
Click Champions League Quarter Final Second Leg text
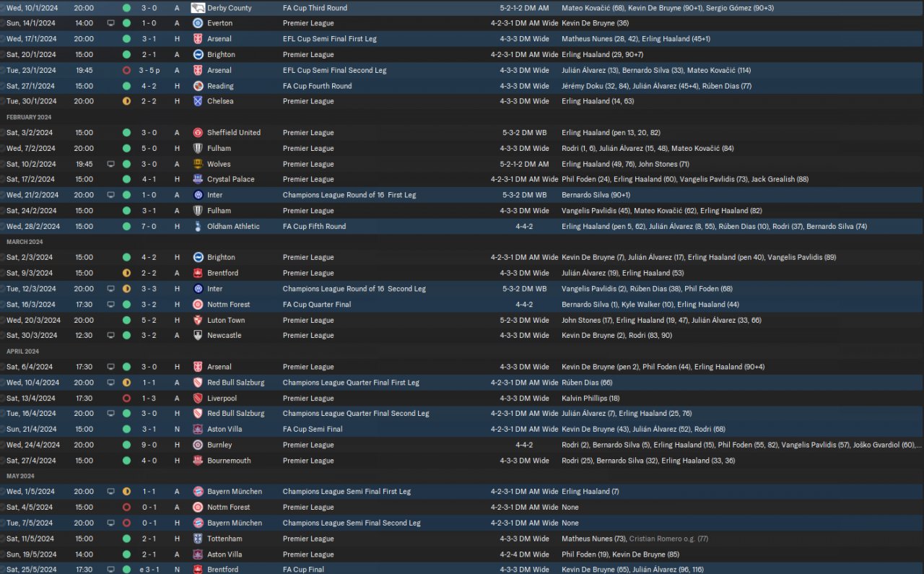(x=356, y=414)
